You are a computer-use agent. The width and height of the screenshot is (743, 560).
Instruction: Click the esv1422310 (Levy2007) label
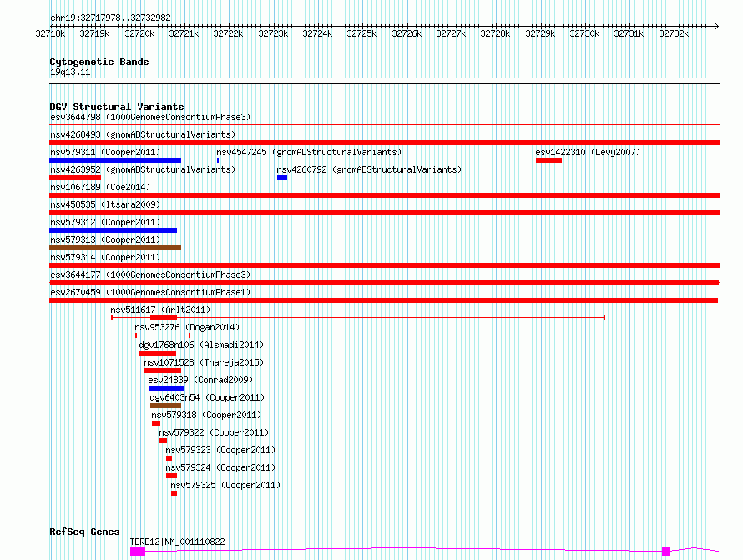(x=588, y=152)
